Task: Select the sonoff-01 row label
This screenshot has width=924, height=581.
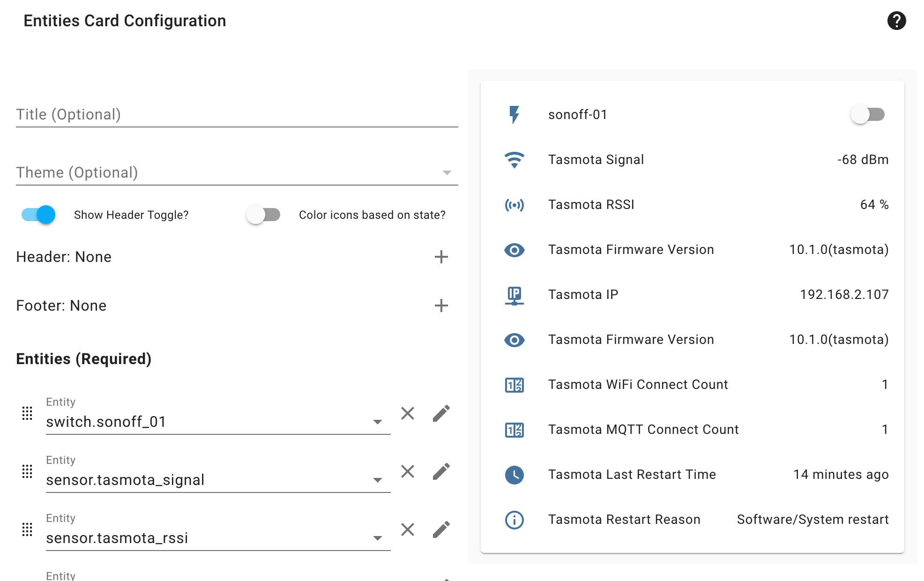Action: (x=577, y=115)
